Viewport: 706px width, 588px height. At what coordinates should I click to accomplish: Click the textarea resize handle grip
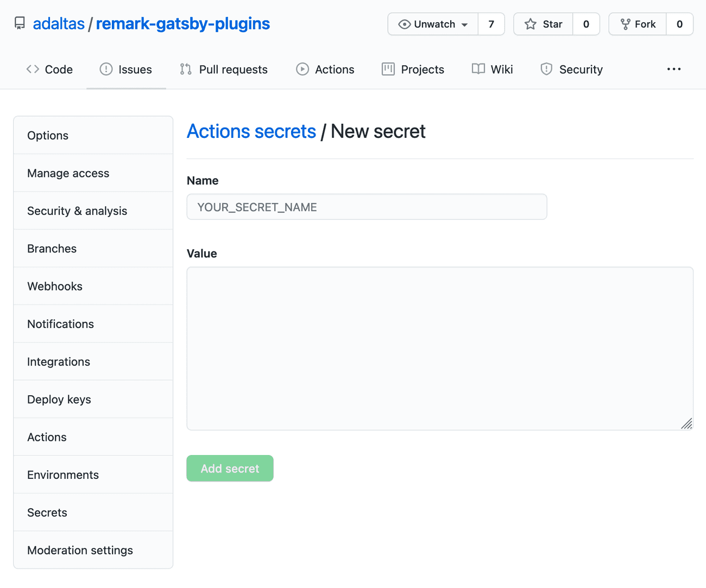688,423
